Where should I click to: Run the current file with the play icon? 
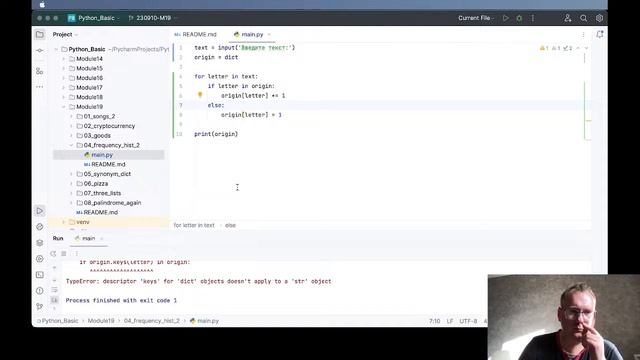tap(506, 18)
